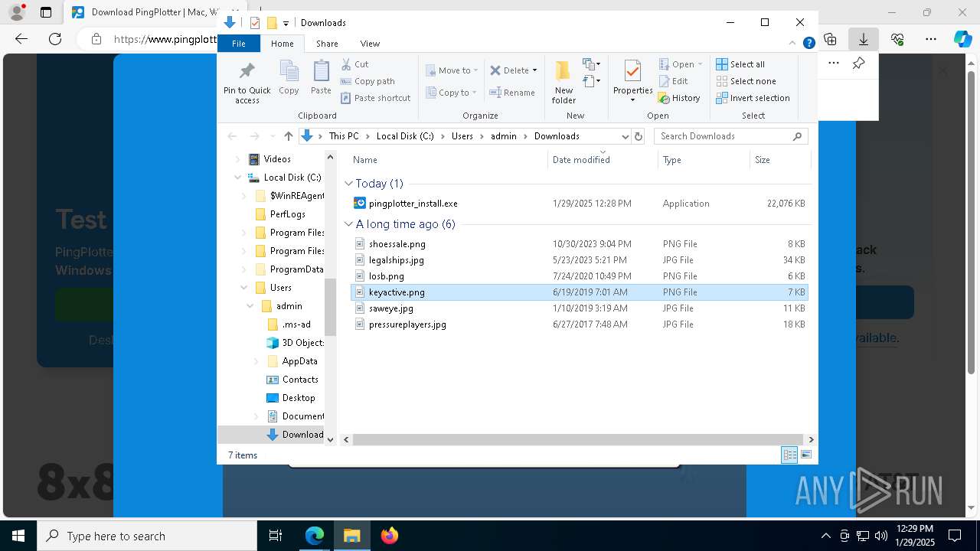Sort by Type column header
Screen dimensions: 980x551
tap(704, 159)
